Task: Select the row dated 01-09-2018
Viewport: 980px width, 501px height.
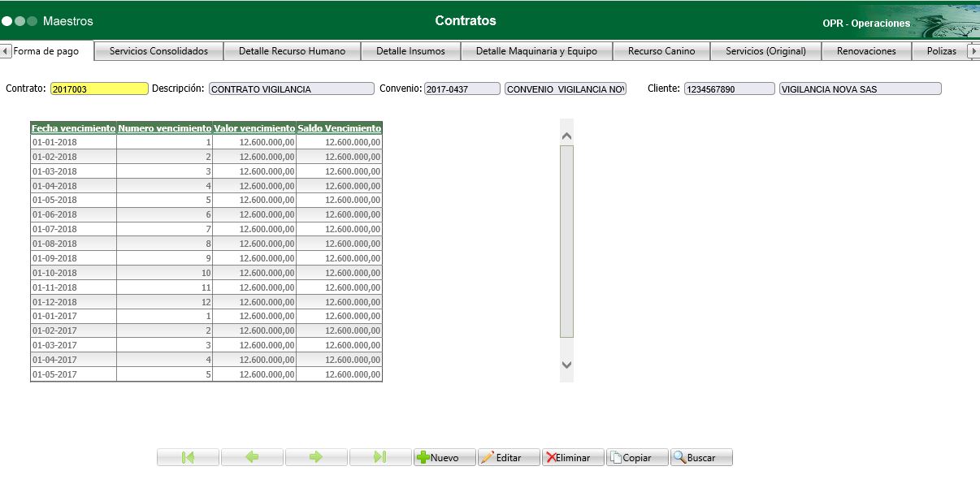Action: pyautogui.click(x=206, y=258)
